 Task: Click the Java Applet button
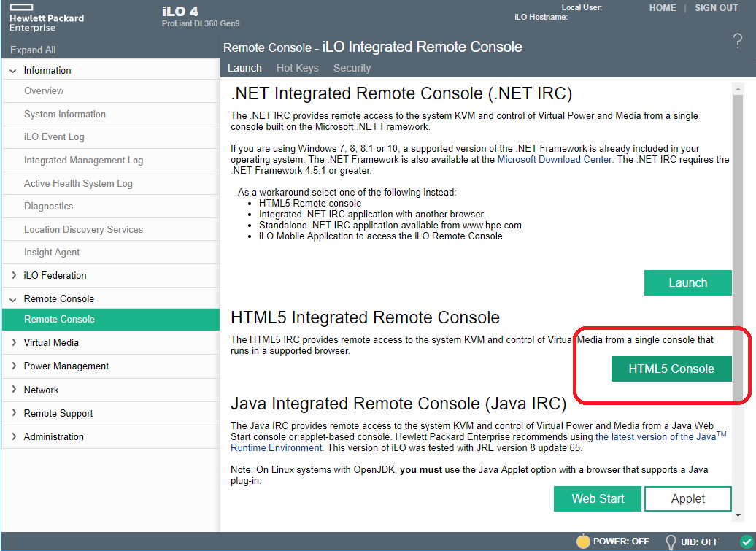(688, 498)
